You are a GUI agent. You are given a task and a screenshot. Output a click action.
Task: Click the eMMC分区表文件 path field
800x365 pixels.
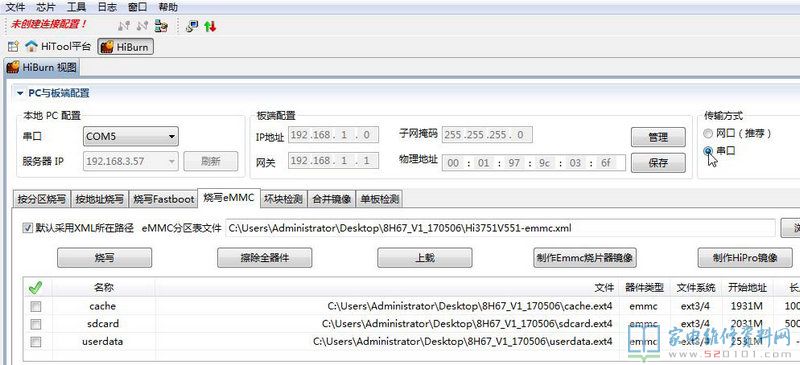tap(501, 228)
